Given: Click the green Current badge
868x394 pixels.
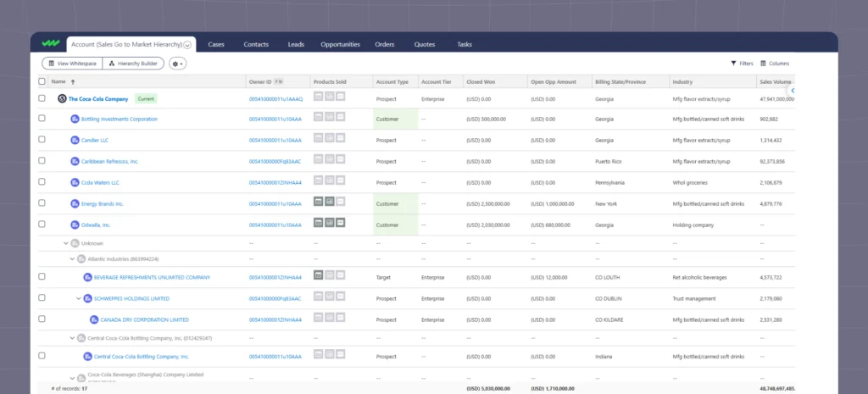Looking at the screenshot, I should coord(146,98).
